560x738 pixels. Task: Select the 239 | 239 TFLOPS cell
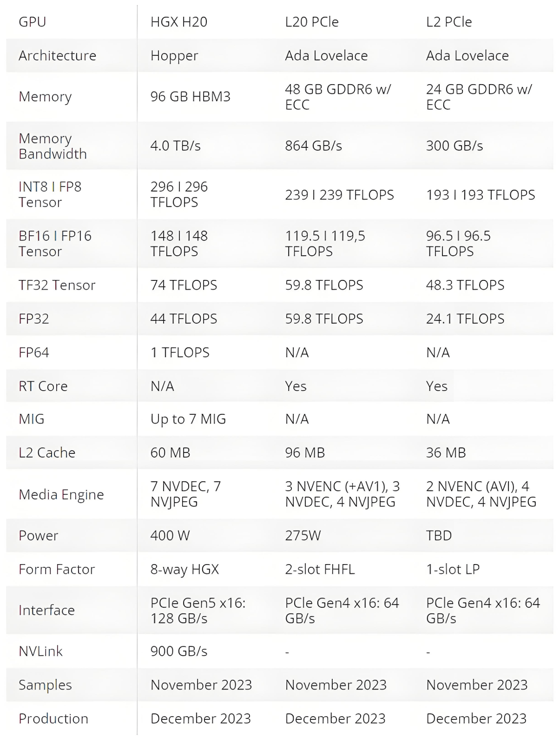(x=339, y=195)
